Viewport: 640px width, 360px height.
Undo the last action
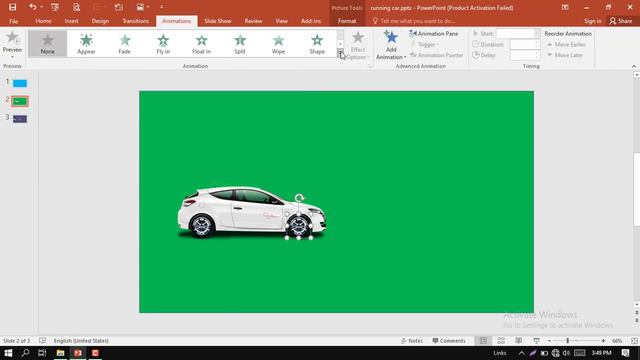(33, 7)
